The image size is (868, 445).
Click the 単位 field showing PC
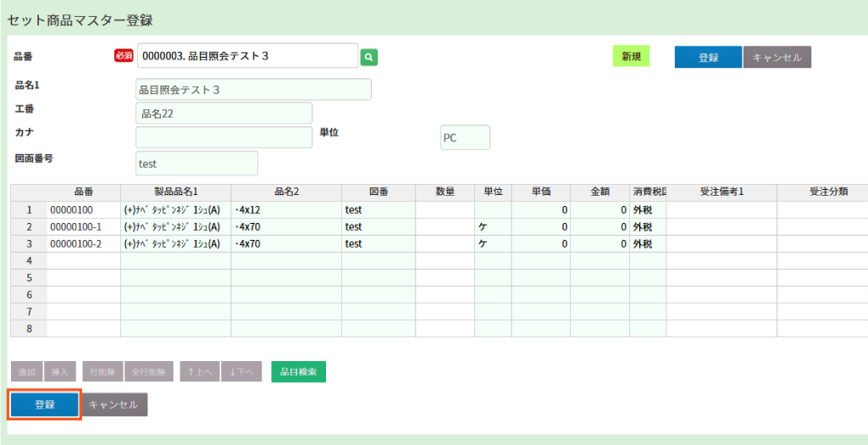coord(465,137)
